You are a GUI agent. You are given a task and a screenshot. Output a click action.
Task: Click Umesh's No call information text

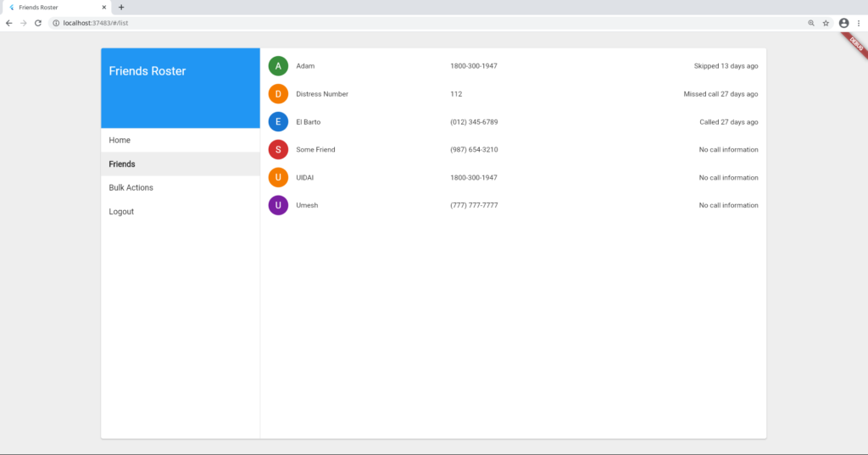tap(728, 205)
